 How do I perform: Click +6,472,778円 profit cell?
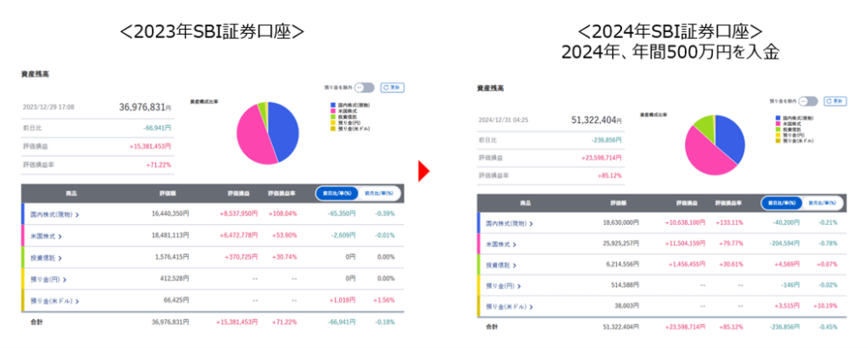pos(238,235)
